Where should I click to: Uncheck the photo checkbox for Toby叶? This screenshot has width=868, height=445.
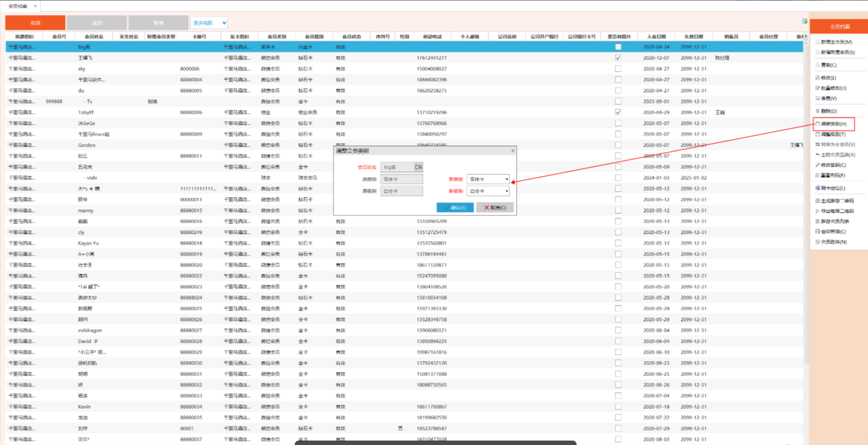[x=618, y=112]
